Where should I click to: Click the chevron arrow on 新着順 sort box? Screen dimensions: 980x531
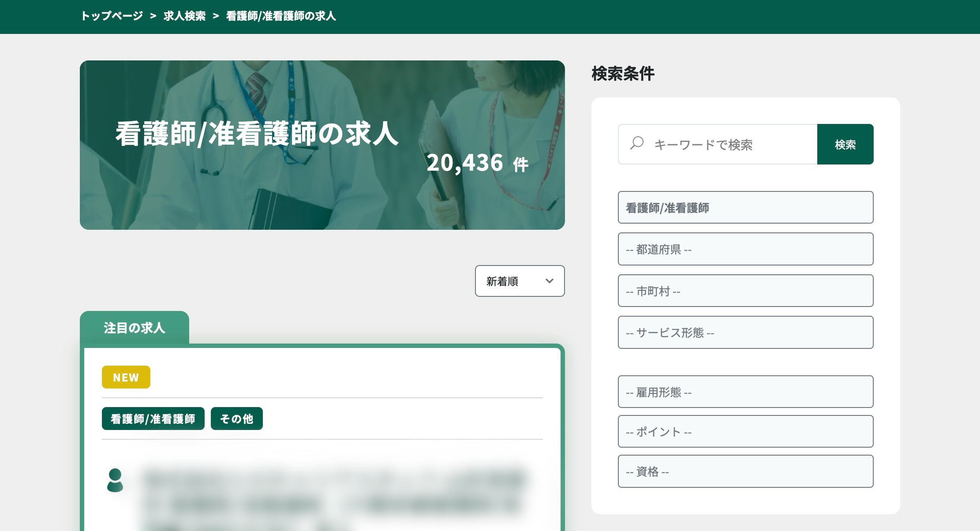pos(549,281)
